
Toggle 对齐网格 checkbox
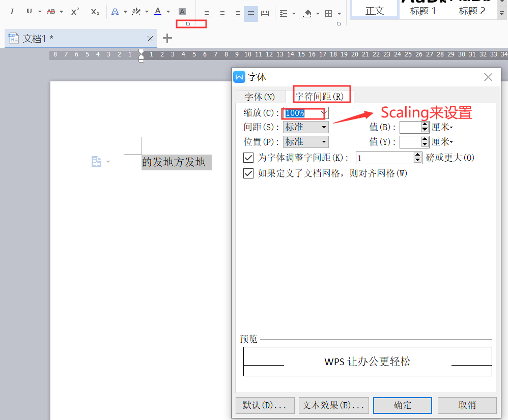(248, 173)
